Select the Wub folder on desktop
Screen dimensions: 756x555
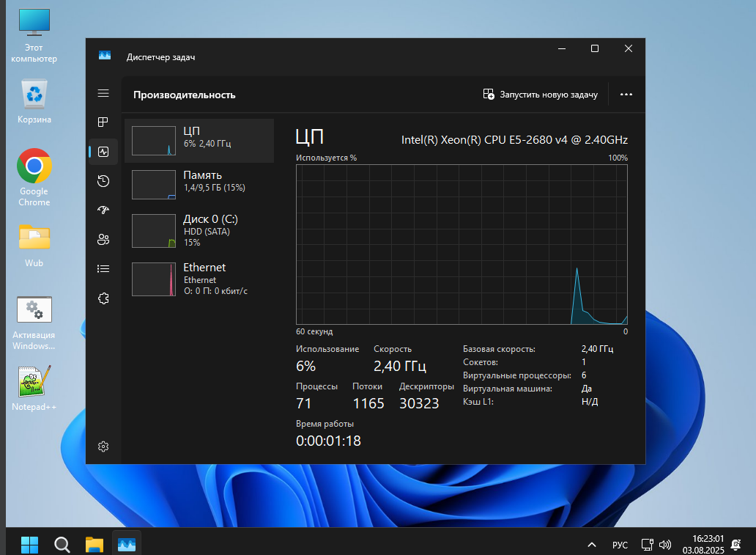(34, 246)
